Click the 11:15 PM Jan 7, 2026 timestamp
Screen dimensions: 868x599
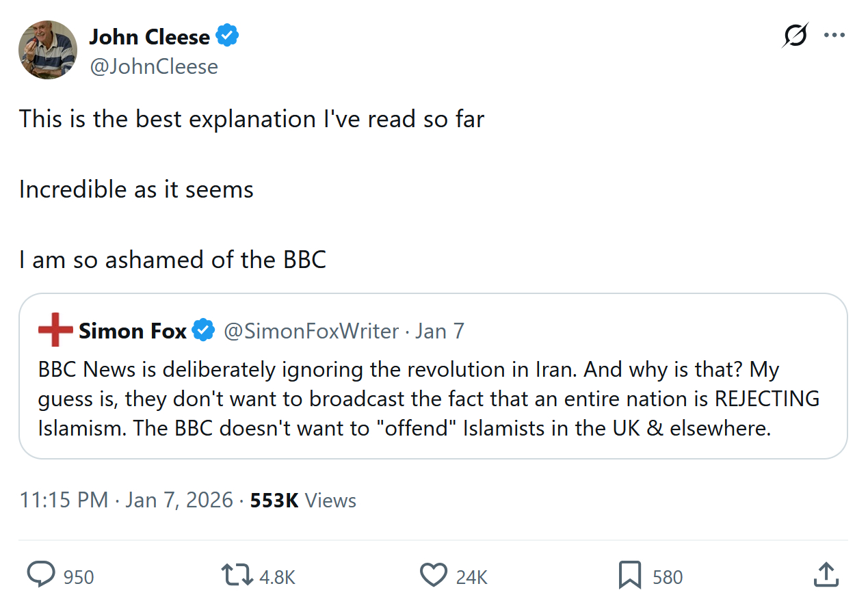(x=127, y=500)
